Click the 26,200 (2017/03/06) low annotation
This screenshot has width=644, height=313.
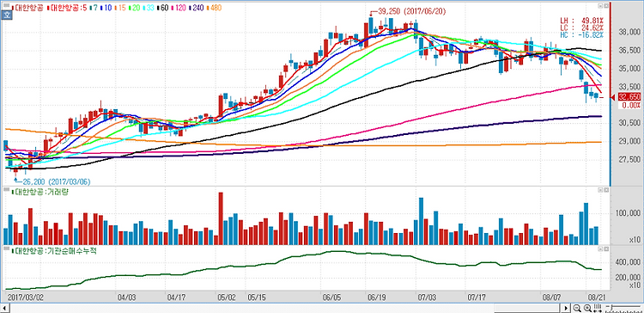coord(52,181)
